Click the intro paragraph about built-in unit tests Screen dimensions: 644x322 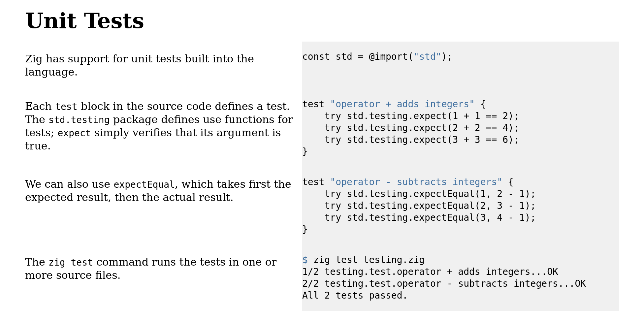139,65
